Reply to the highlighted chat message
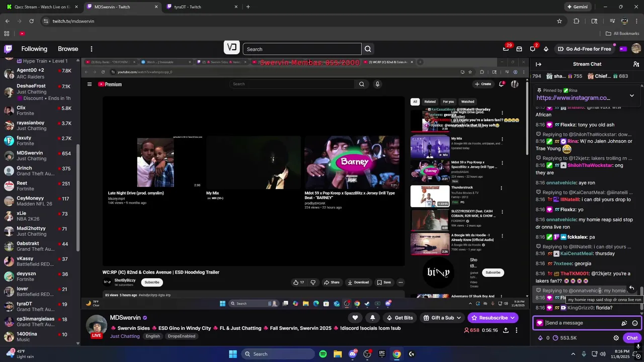 [x=631, y=288]
